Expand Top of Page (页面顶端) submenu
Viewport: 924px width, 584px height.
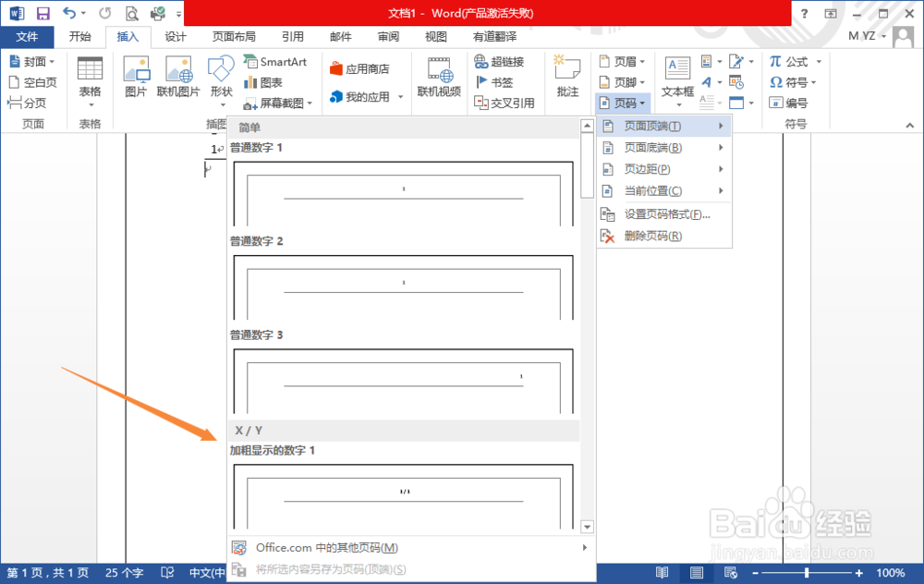point(664,126)
